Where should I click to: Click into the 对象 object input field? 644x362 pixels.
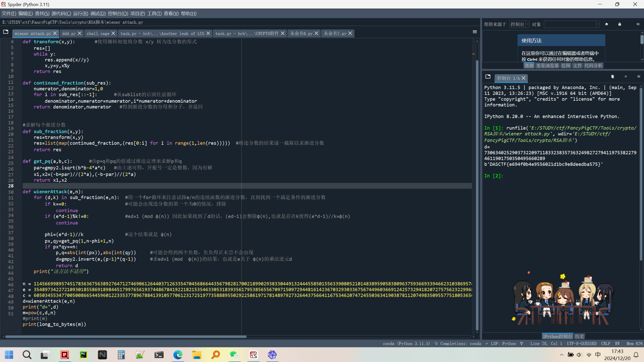pos(570,24)
